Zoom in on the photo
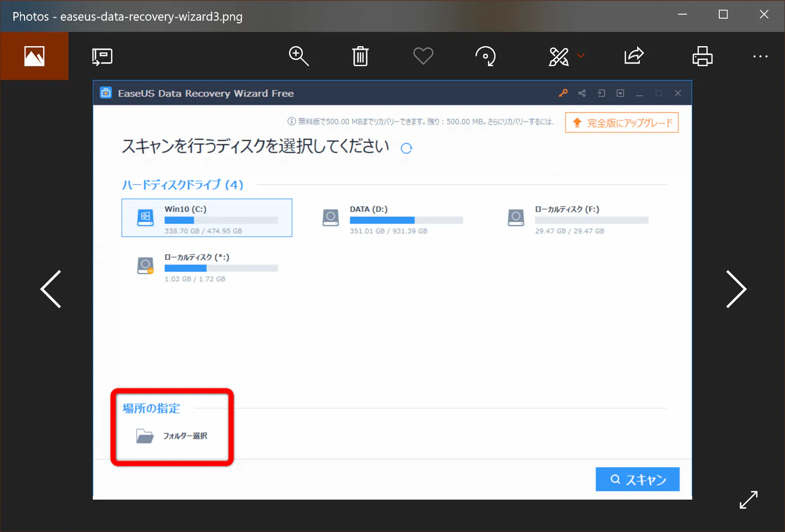The image size is (785, 532). pyautogui.click(x=298, y=56)
